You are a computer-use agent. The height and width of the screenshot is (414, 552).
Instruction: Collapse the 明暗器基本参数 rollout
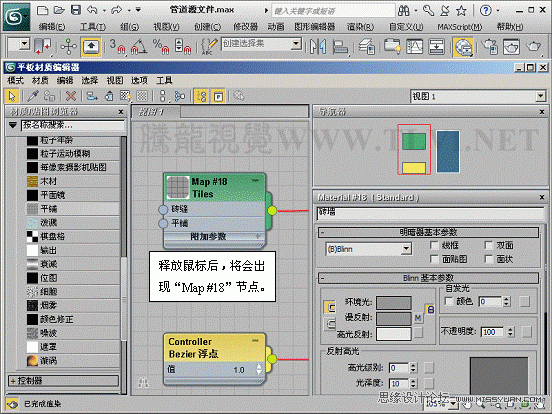428,232
